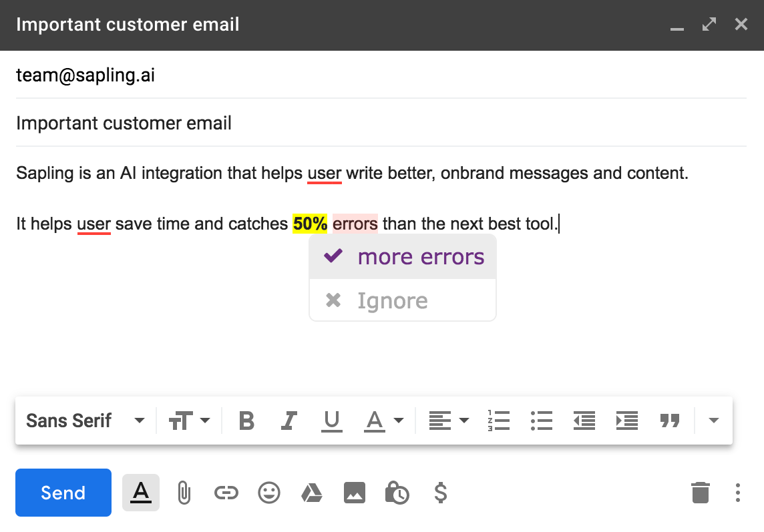
Task: Place cursor after 'best tool.' text
Action: click(559, 224)
